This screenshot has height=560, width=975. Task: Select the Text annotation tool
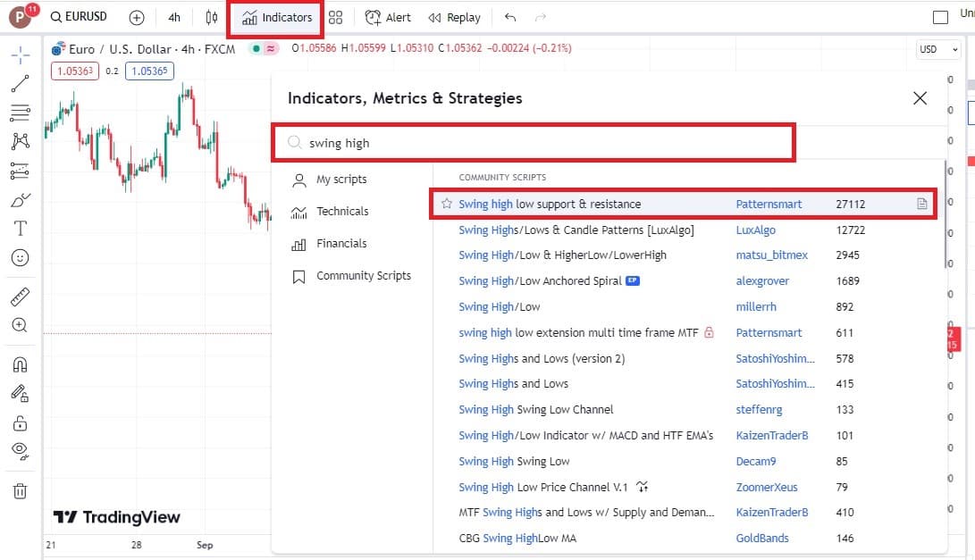20,228
